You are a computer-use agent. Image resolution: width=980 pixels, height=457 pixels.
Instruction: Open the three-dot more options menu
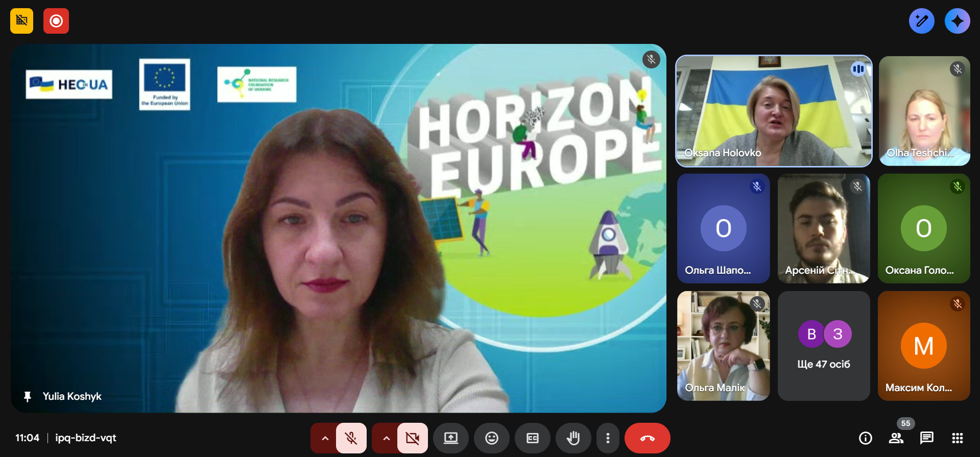click(x=607, y=438)
